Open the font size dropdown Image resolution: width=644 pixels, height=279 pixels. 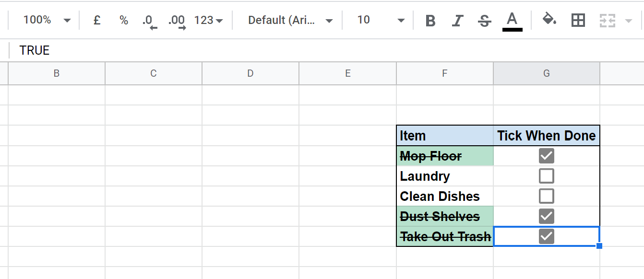click(x=379, y=20)
